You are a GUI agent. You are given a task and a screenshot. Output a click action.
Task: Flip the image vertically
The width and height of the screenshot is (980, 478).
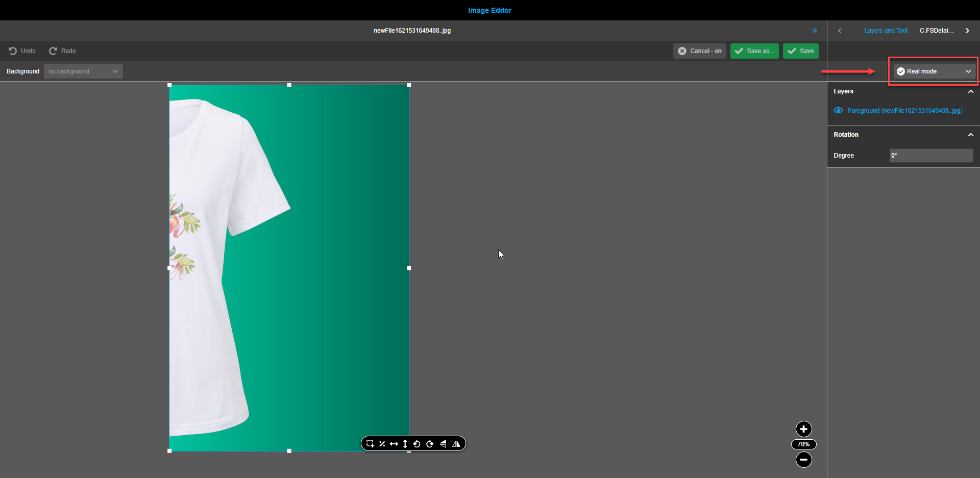click(443, 444)
